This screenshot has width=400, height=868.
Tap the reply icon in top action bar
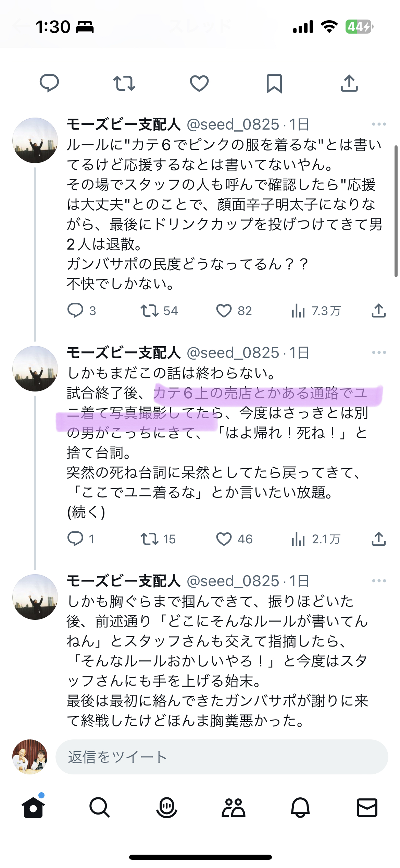pos(49,83)
